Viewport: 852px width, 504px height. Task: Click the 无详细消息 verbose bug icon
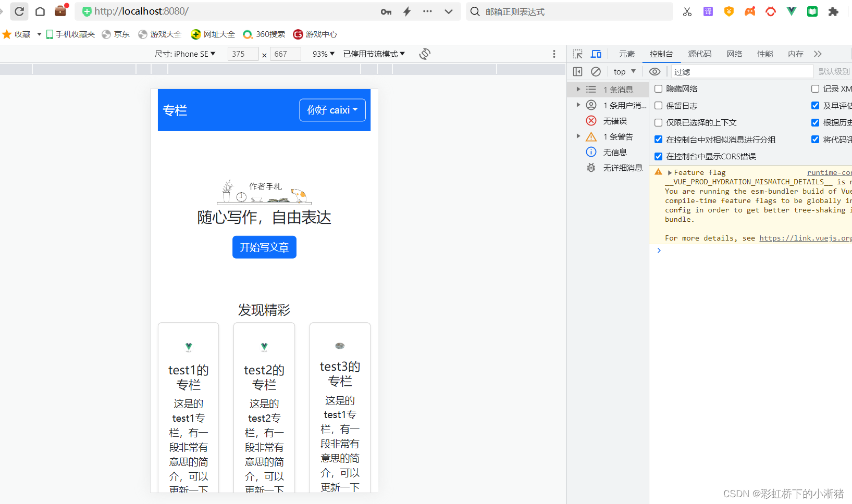click(x=591, y=167)
